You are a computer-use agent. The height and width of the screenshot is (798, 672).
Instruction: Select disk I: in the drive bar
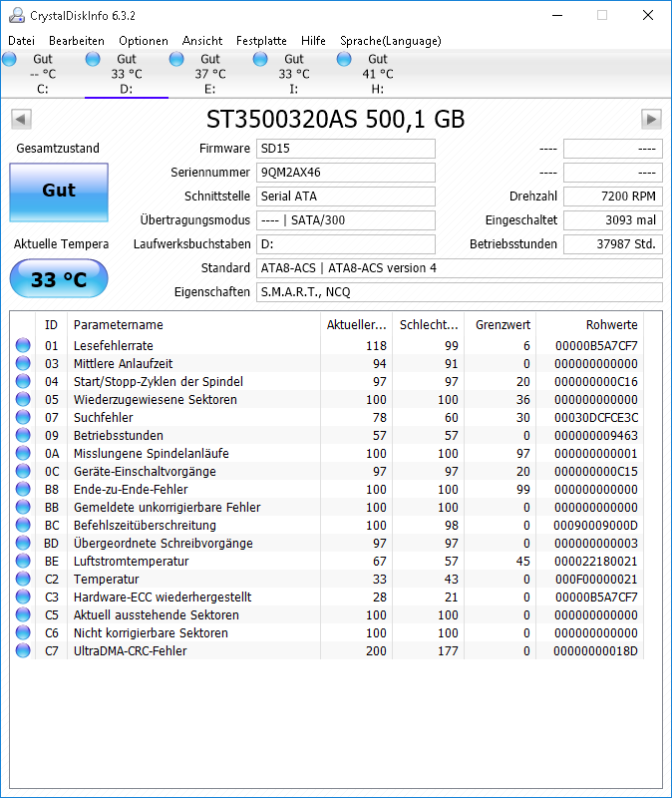(293, 74)
